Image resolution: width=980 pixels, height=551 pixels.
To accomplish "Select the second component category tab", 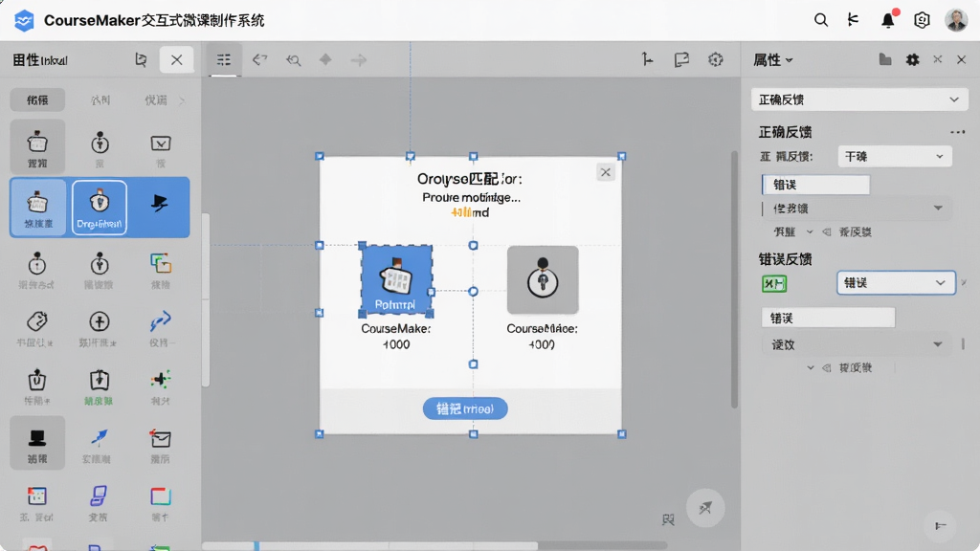I will coord(100,99).
